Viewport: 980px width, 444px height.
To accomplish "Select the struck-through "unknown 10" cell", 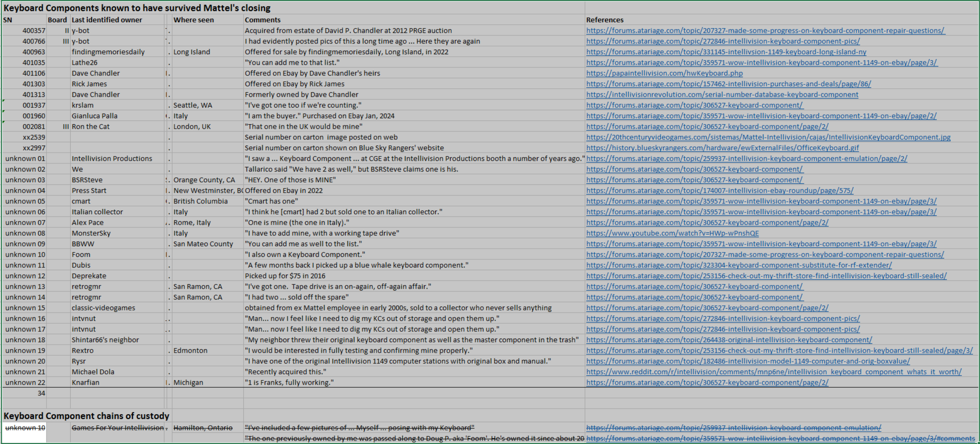I will coord(25,428).
